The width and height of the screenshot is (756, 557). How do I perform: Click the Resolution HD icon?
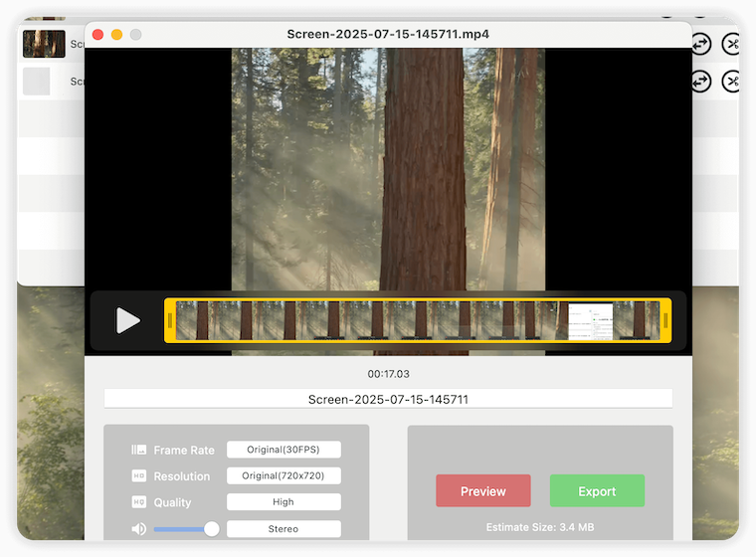tap(139, 475)
